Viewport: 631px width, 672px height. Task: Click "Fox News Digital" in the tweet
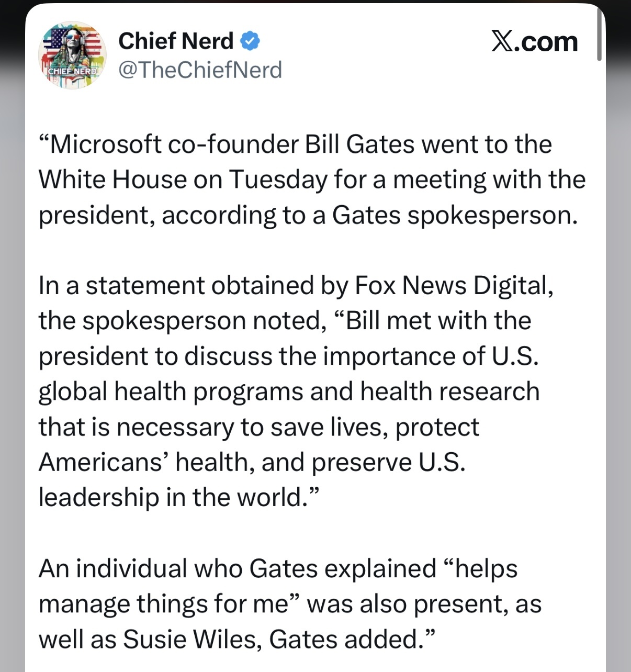point(450,286)
